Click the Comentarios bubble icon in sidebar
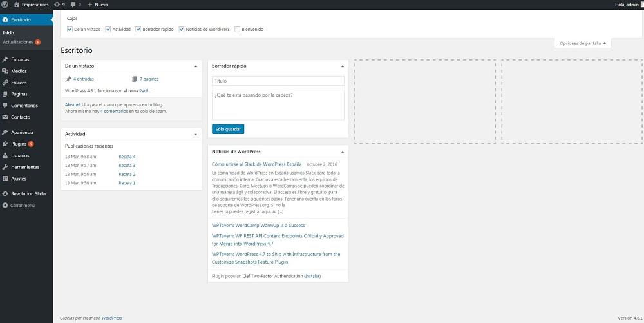Image resolution: width=644 pixels, height=323 pixels. click(x=5, y=106)
